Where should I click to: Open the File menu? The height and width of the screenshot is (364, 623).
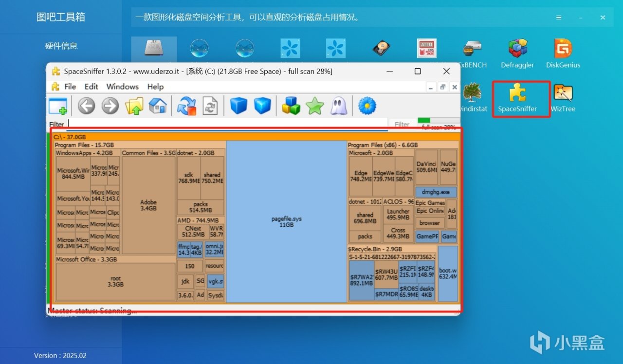[70, 87]
